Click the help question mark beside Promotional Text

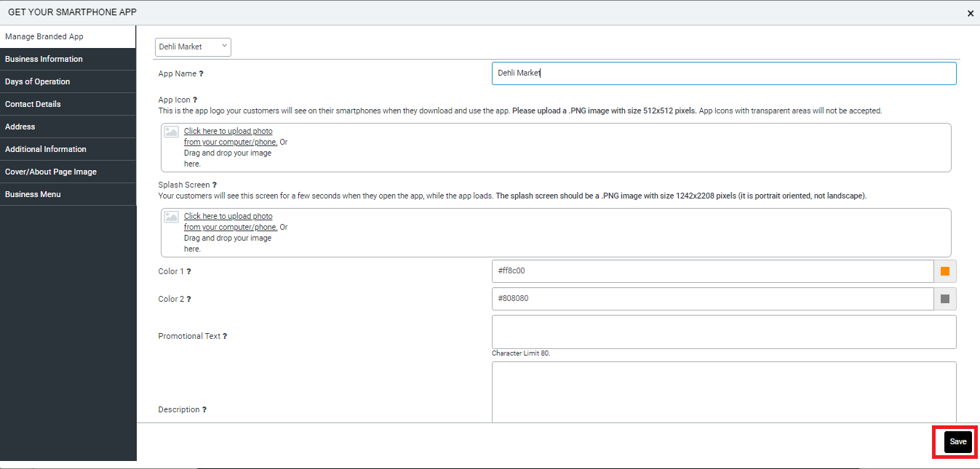click(225, 337)
